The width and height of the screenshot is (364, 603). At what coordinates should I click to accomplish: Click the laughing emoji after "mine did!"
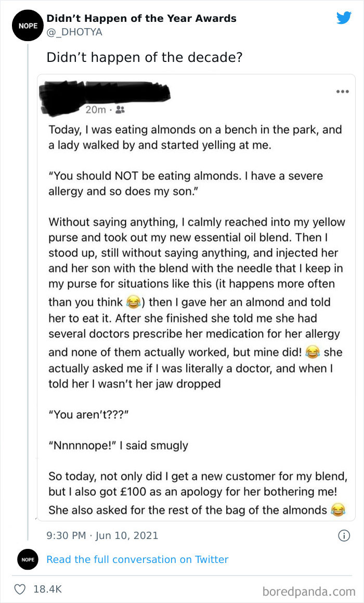click(313, 352)
